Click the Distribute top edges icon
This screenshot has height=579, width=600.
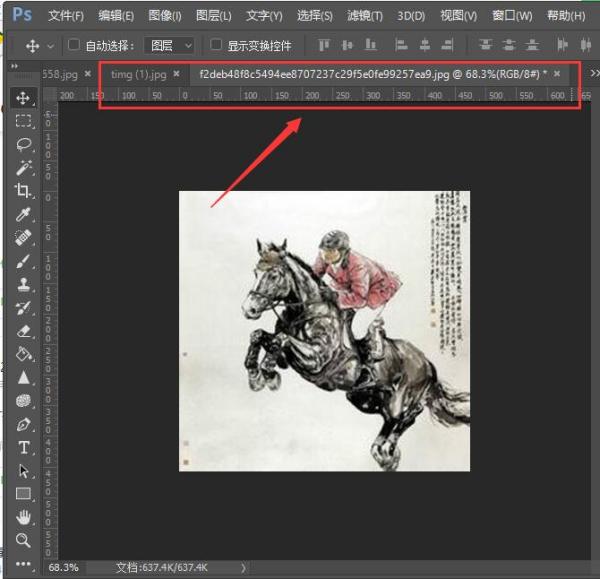pos(485,45)
